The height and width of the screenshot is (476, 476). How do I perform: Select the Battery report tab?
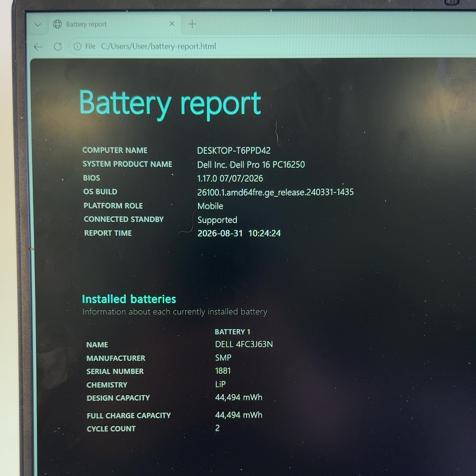(115, 24)
